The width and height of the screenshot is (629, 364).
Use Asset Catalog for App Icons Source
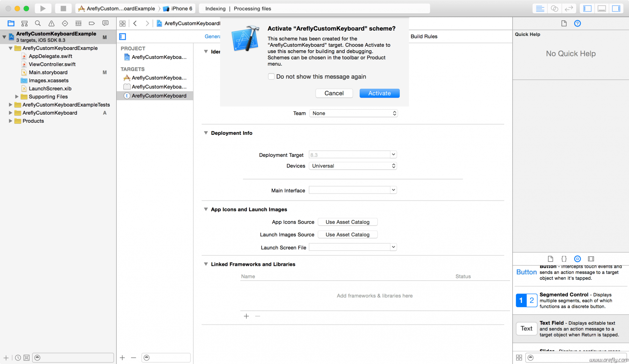[x=348, y=222]
